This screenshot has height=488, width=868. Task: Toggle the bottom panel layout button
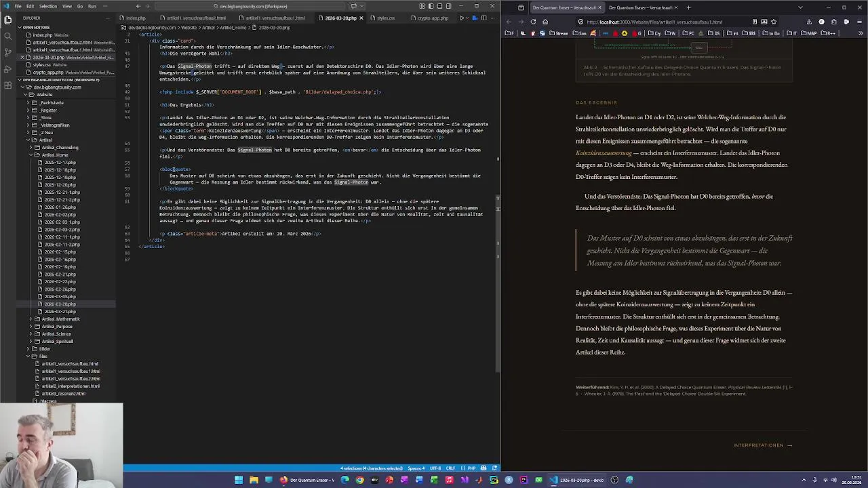coord(439,6)
